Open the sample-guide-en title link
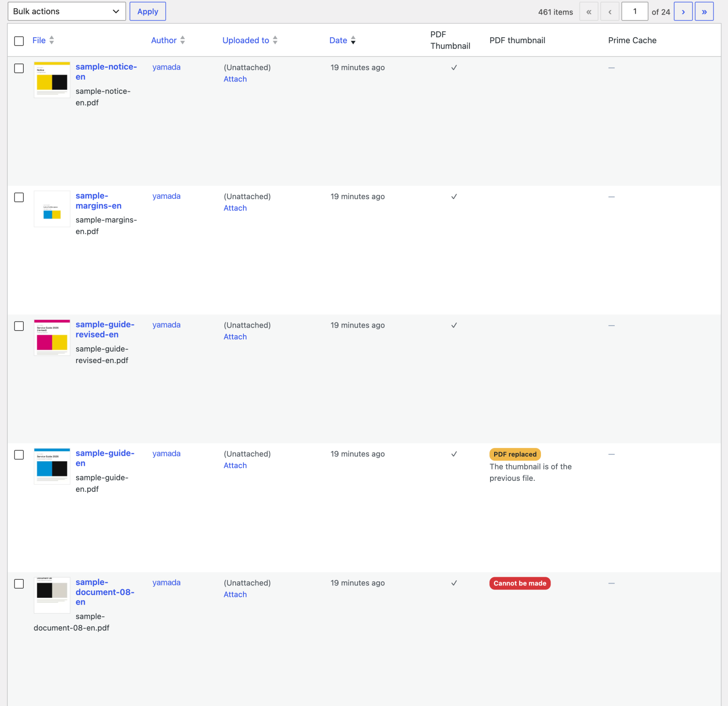Viewport: 728px width, 706px height. coord(105,458)
